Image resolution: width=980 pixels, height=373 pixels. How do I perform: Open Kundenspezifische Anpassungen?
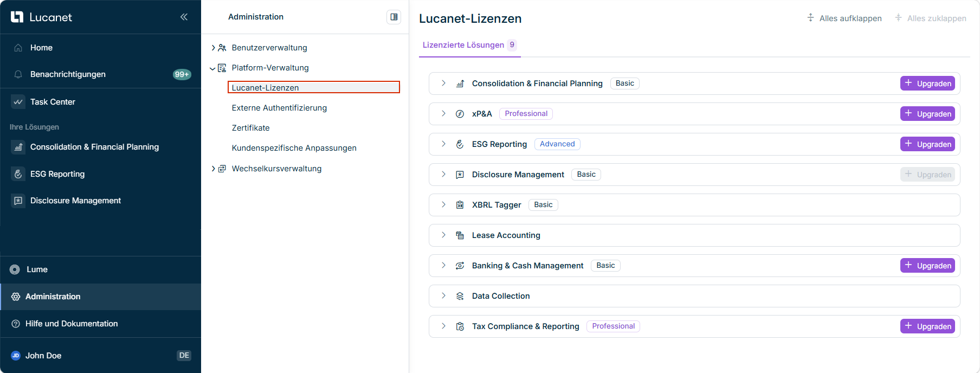(294, 148)
